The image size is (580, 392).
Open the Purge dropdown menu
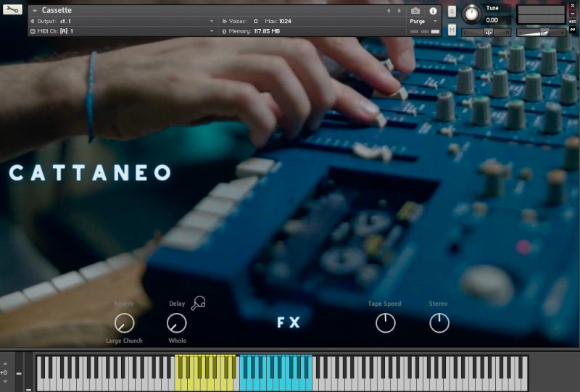[x=423, y=21]
